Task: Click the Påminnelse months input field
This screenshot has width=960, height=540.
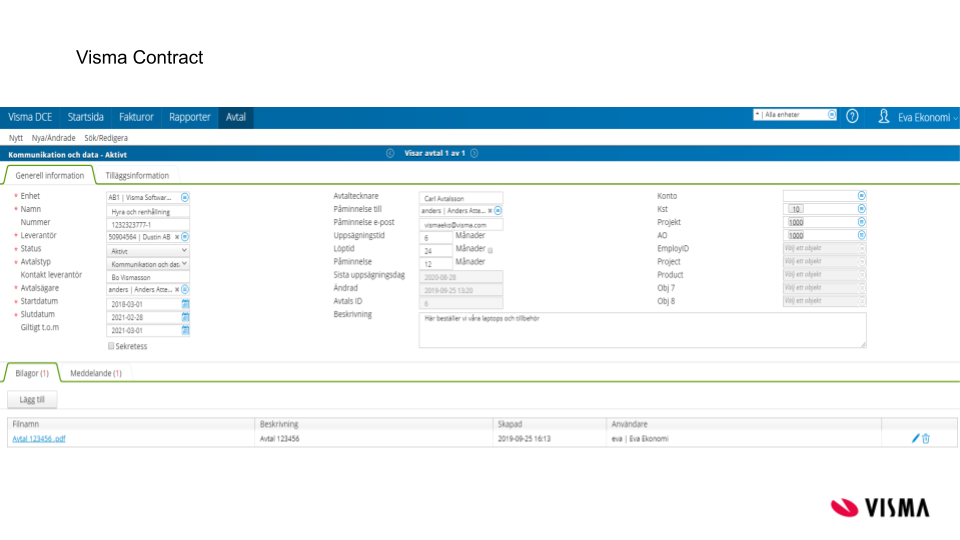Action: click(x=435, y=264)
